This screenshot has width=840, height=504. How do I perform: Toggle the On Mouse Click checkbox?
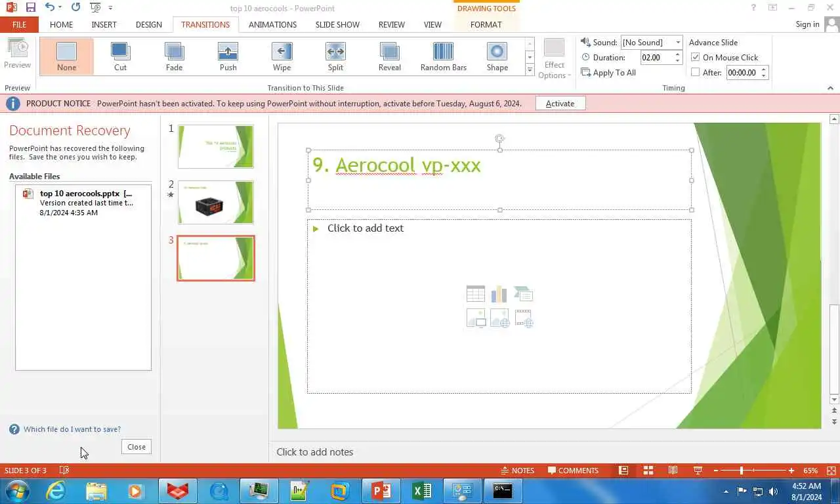tap(696, 58)
